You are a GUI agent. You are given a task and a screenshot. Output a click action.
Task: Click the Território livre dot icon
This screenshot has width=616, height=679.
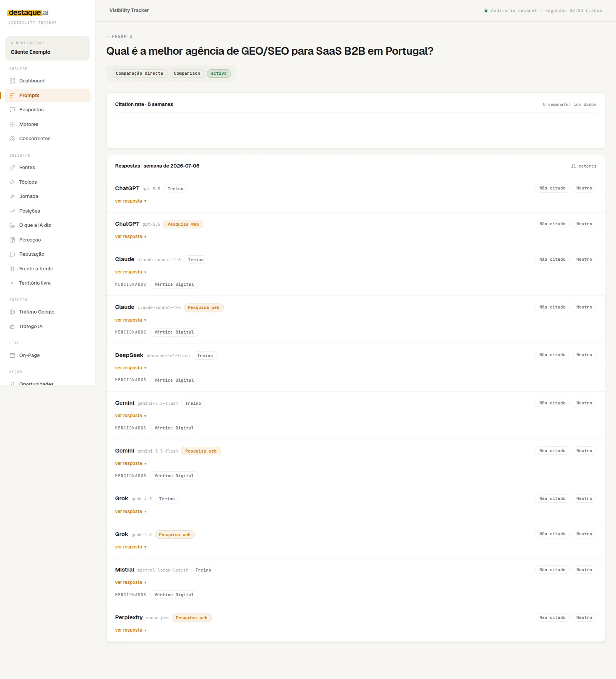12,283
